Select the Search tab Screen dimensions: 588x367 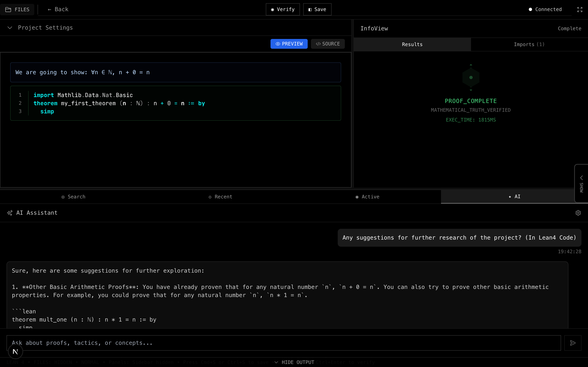73,197
